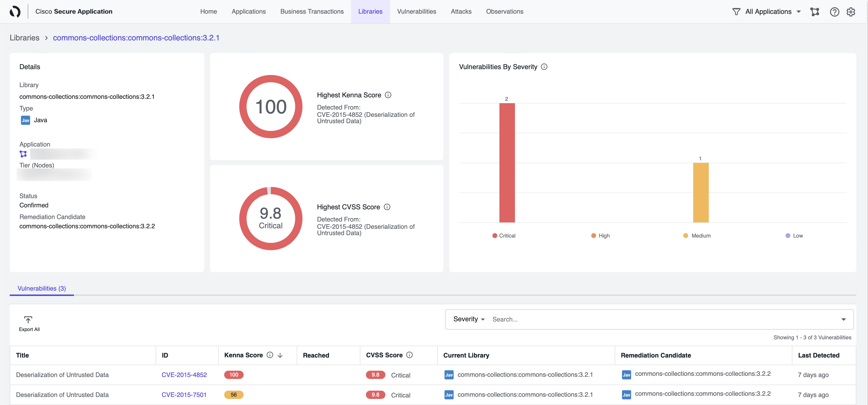This screenshot has width=868, height=405.
Task: Click the orange Medium bar in chart
Action: click(x=701, y=193)
